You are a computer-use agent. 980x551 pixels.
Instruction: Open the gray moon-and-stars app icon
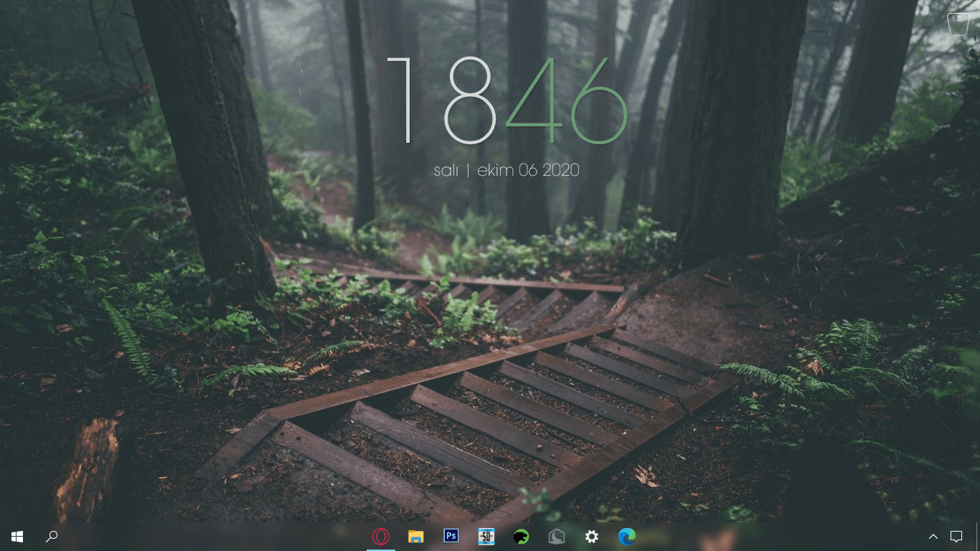(557, 537)
